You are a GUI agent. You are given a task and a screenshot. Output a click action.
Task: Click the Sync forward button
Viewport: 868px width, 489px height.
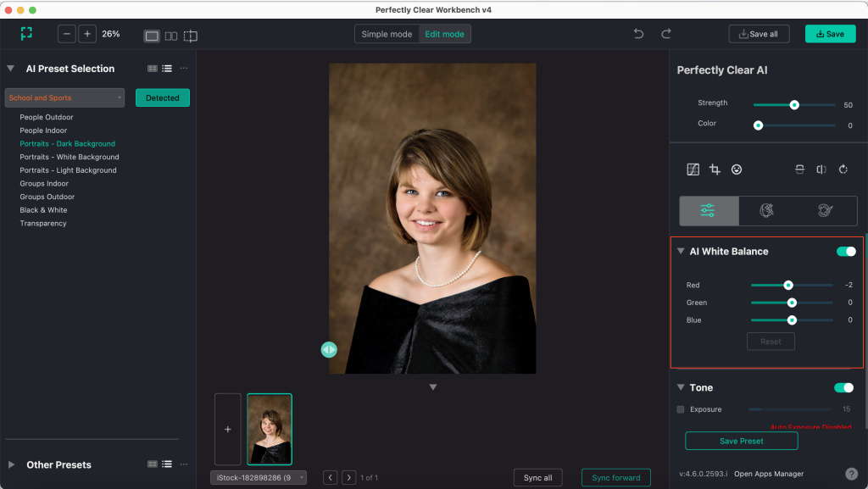point(615,477)
